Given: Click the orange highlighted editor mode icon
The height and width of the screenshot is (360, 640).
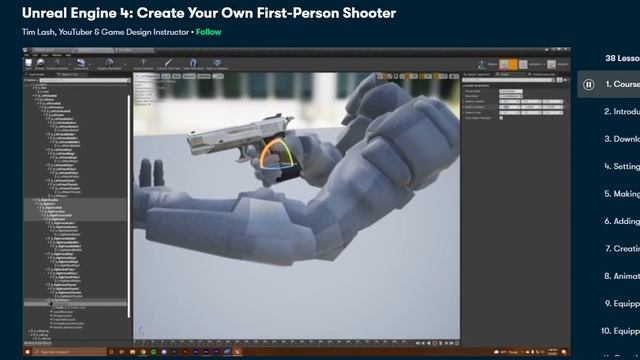Looking at the screenshot, I should pos(513,64).
